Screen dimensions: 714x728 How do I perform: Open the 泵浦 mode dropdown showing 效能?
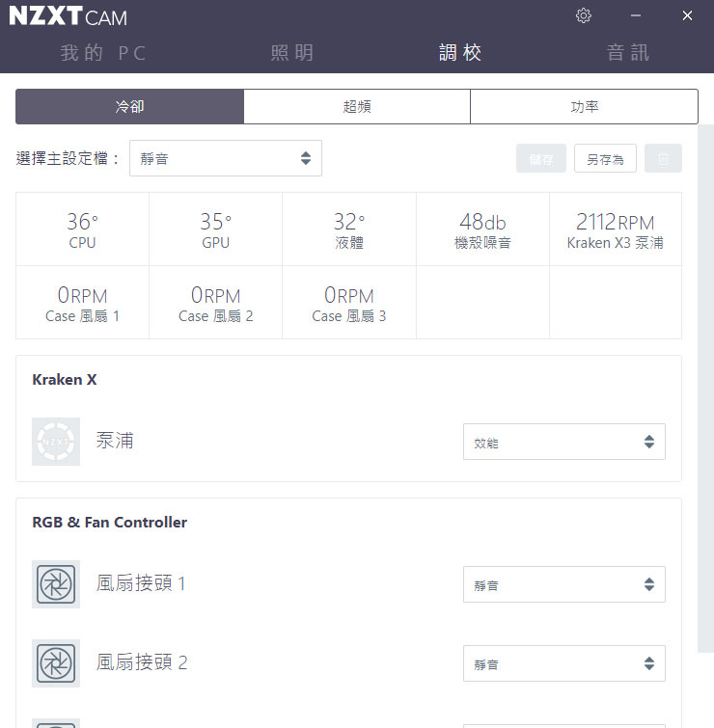(564, 442)
